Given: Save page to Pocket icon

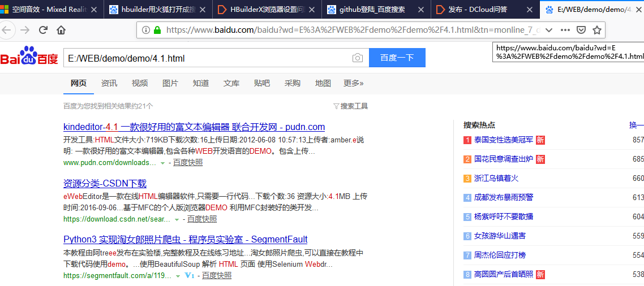Looking at the screenshot, I should click(581, 30).
